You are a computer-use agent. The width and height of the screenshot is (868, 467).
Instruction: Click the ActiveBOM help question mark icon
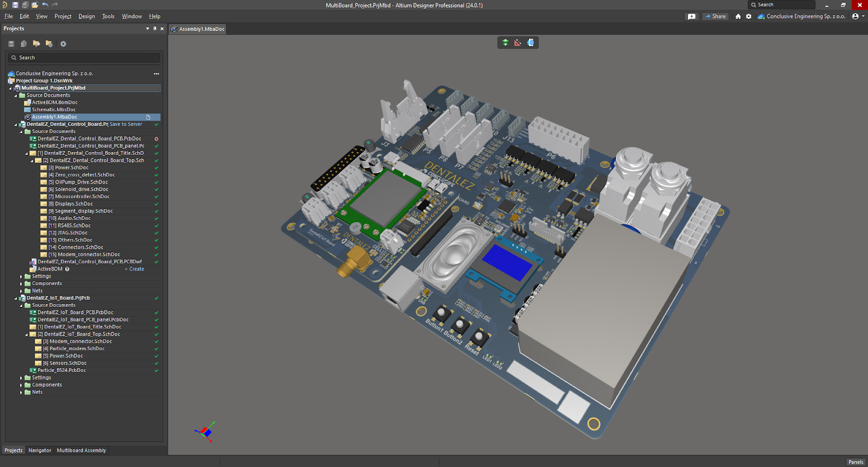pyautogui.click(x=67, y=269)
